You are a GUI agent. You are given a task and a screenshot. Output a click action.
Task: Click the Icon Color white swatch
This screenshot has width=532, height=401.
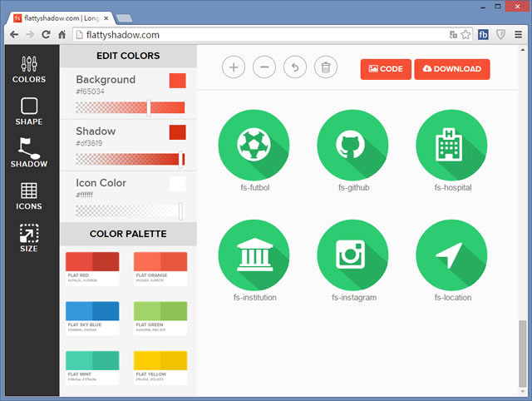point(177,184)
